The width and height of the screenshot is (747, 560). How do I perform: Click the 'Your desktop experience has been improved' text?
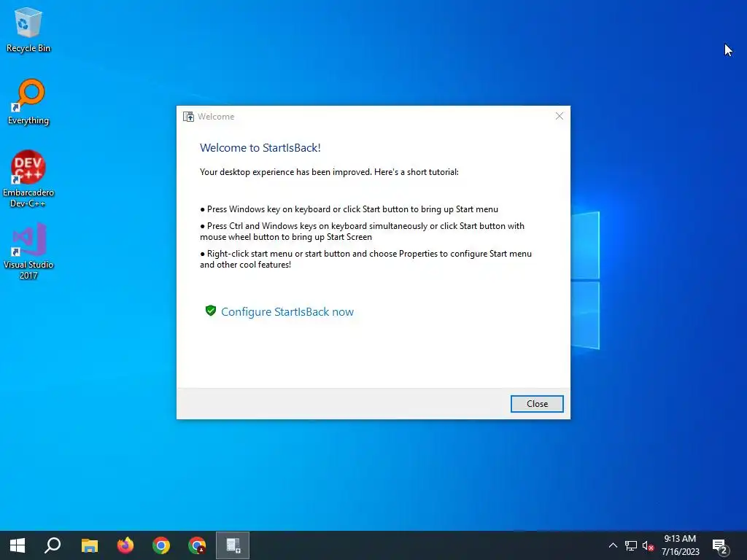pos(329,172)
